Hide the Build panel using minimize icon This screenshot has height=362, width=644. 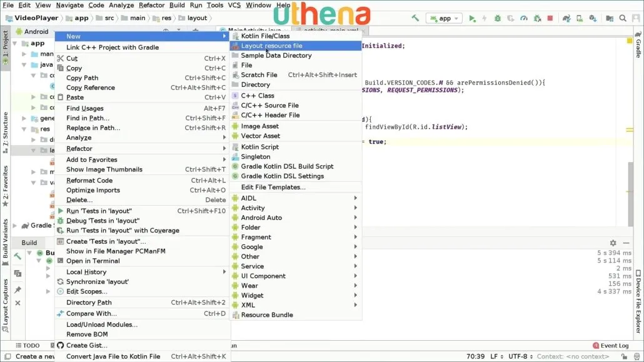click(x=626, y=243)
